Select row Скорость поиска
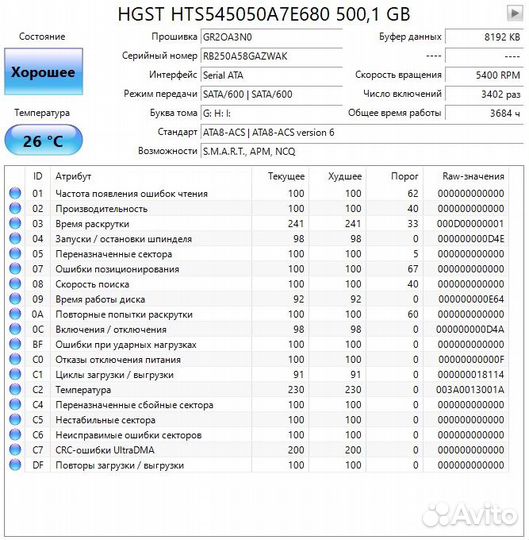The image size is (529, 540). coord(257,284)
